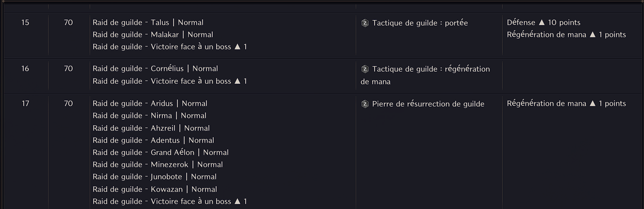Select level 17 row number cell

tap(25, 103)
